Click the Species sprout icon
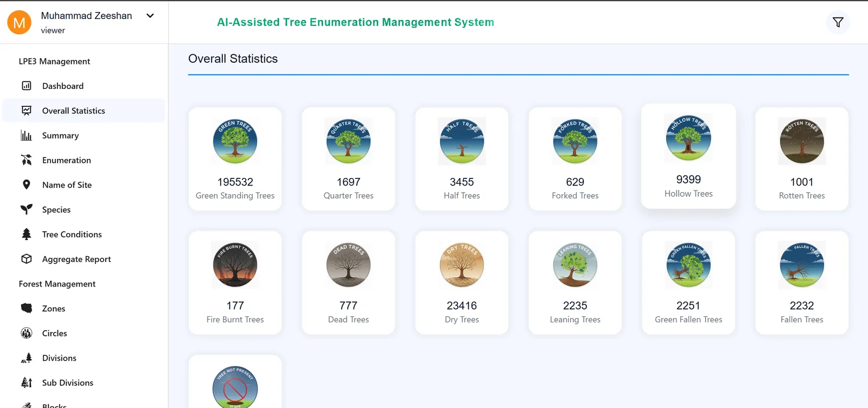Viewport: 868px width, 408px height. pos(26,209)
